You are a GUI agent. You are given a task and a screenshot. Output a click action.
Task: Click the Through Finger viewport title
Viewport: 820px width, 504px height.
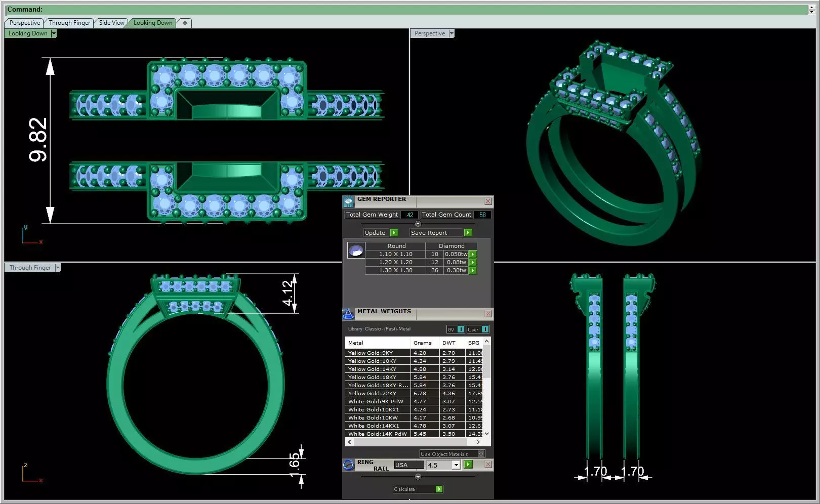coord(30,268)
